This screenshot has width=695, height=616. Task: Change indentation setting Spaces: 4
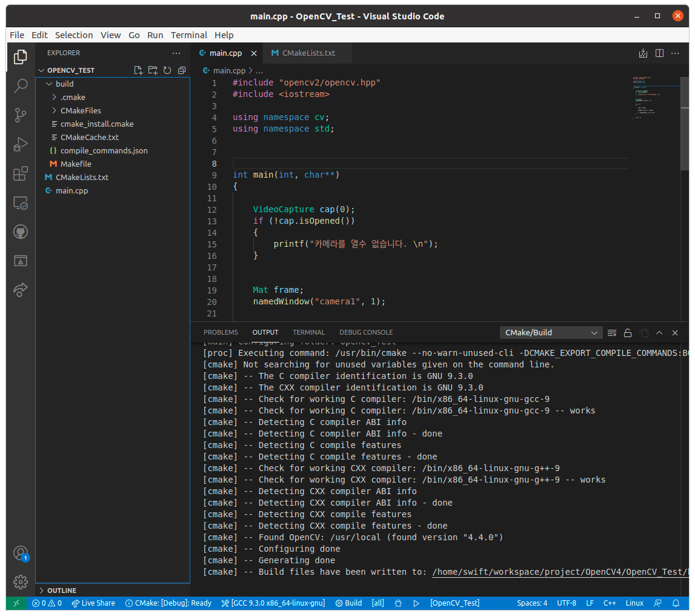point(532,603)
